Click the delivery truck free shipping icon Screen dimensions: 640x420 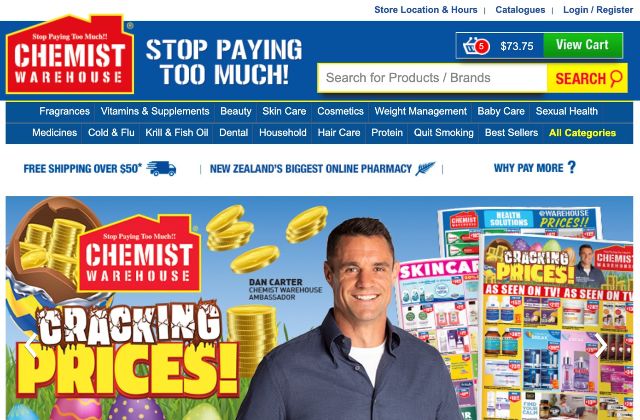point(161,168)
